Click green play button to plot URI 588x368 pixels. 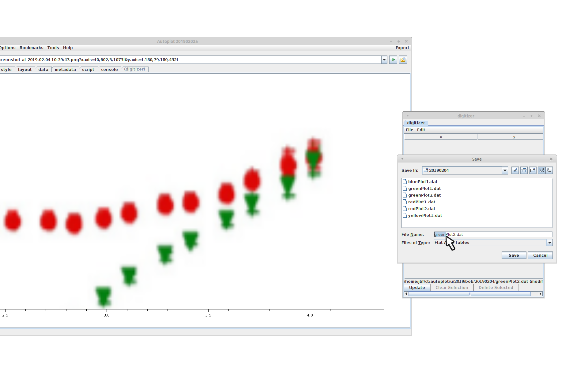[x=393, y=60]
